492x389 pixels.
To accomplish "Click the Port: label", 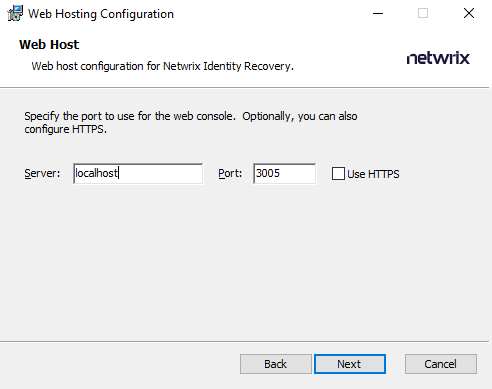I will [230, 173].
